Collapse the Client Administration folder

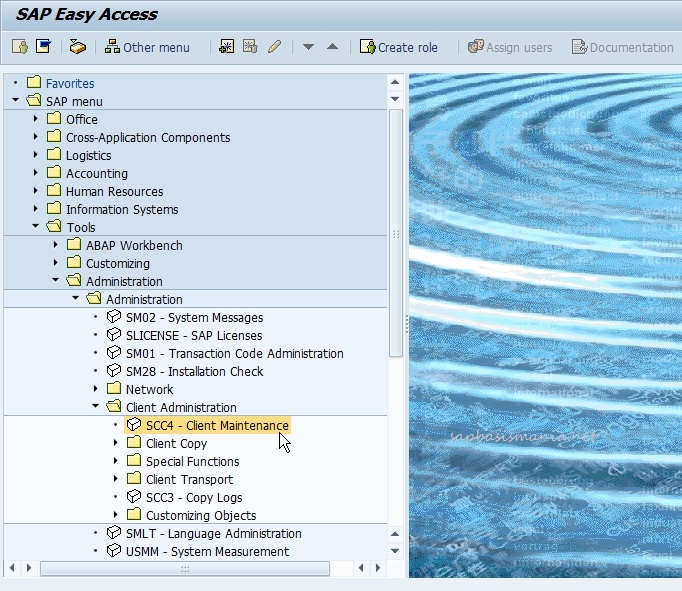coord(96,406)
